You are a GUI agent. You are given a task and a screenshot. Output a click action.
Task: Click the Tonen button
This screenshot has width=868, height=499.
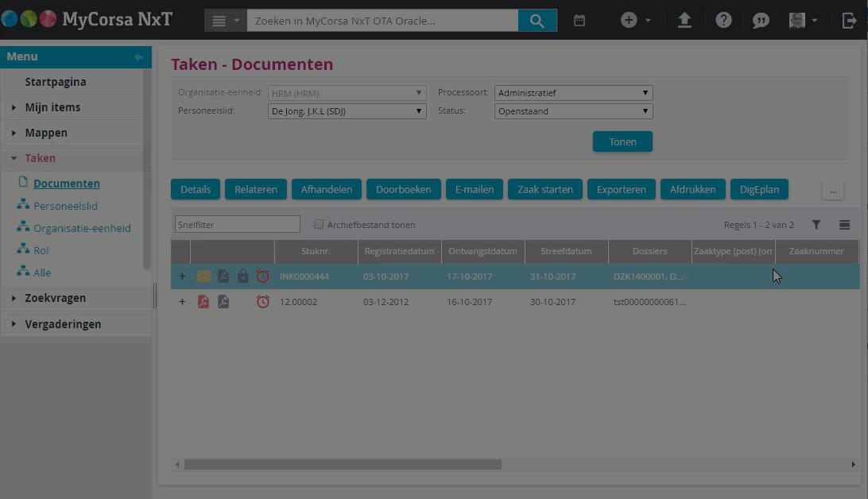tap(622, 141)
